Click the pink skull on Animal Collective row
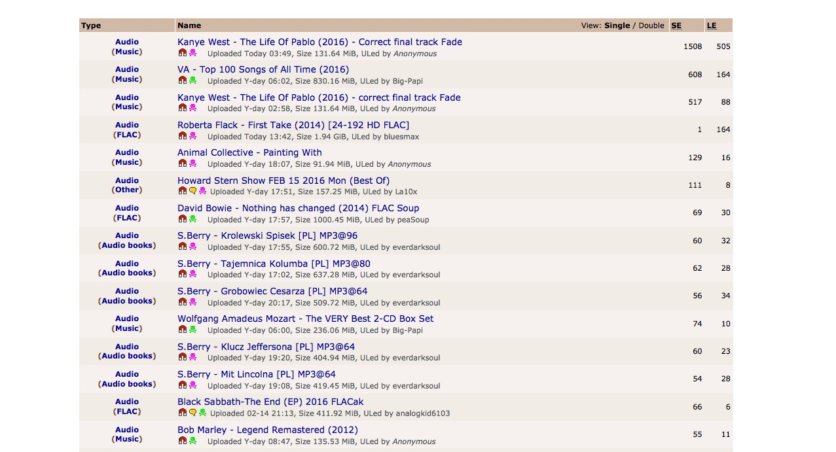The image size is (836, 452). 193,164
